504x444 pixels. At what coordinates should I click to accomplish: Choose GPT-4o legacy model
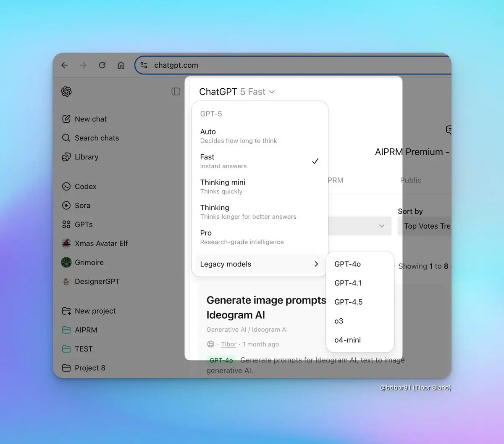360,264
